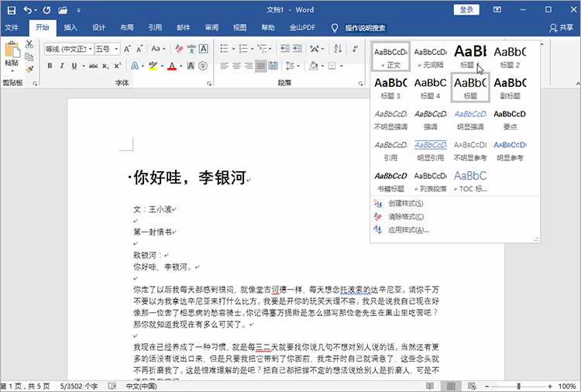This screenshot has height=392, width=581.
Task: Click the Cut scissors icon
Action: pos(29,44)
